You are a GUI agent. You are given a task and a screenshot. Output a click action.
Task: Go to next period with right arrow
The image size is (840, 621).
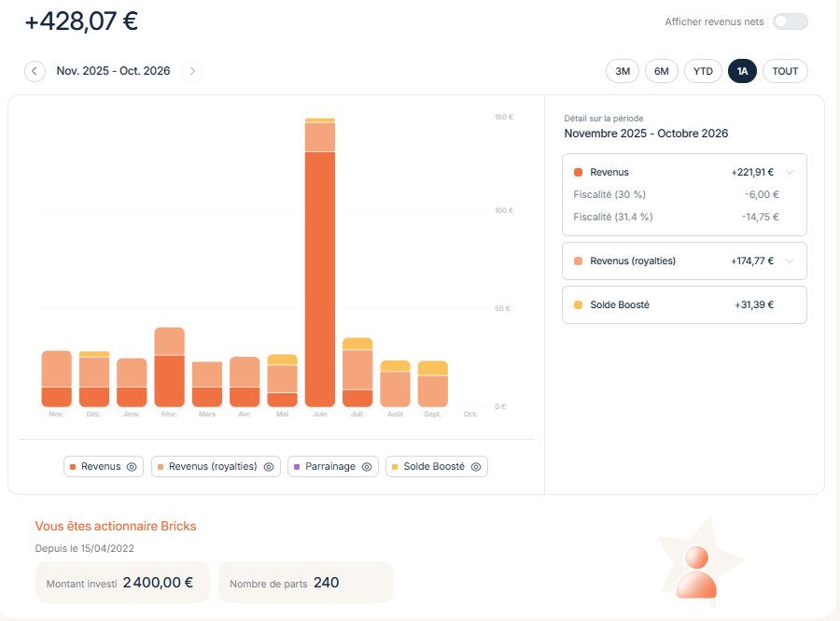pos(191,71)
